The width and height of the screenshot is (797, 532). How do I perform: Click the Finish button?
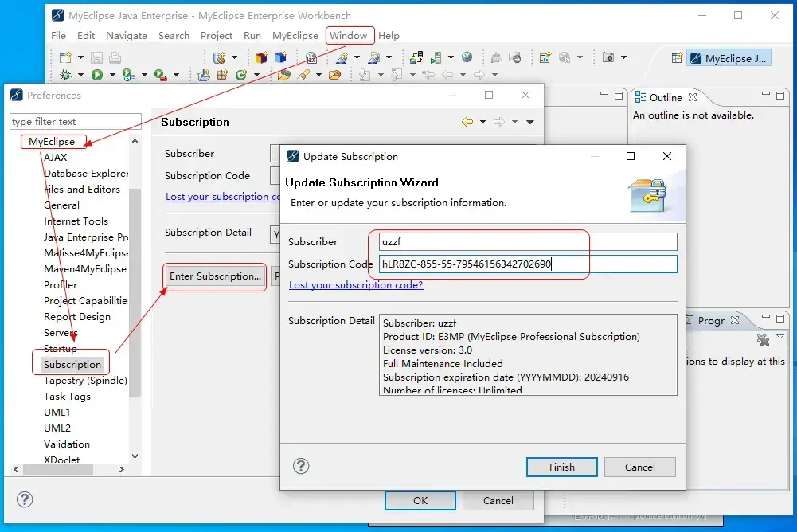coord(561,467)
